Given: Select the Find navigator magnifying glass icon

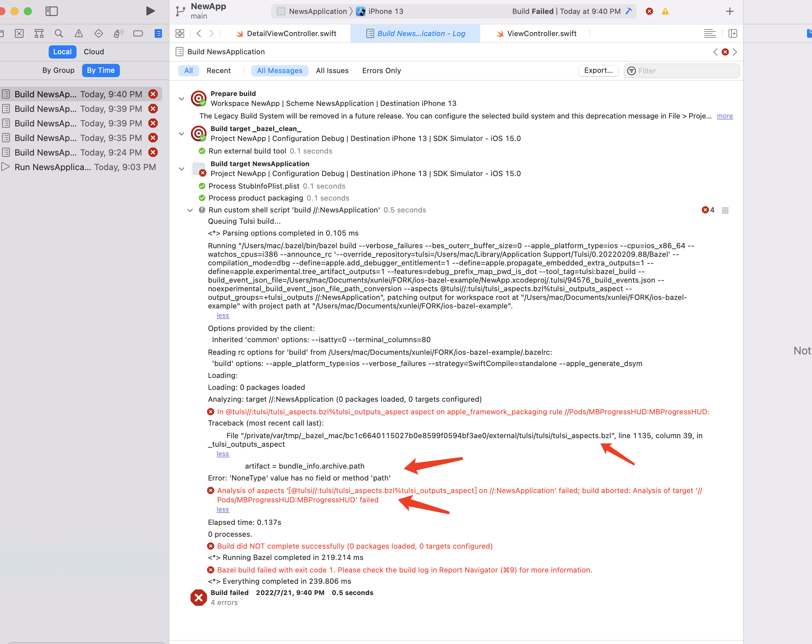Looking at the screenshot, I should 59,33.
